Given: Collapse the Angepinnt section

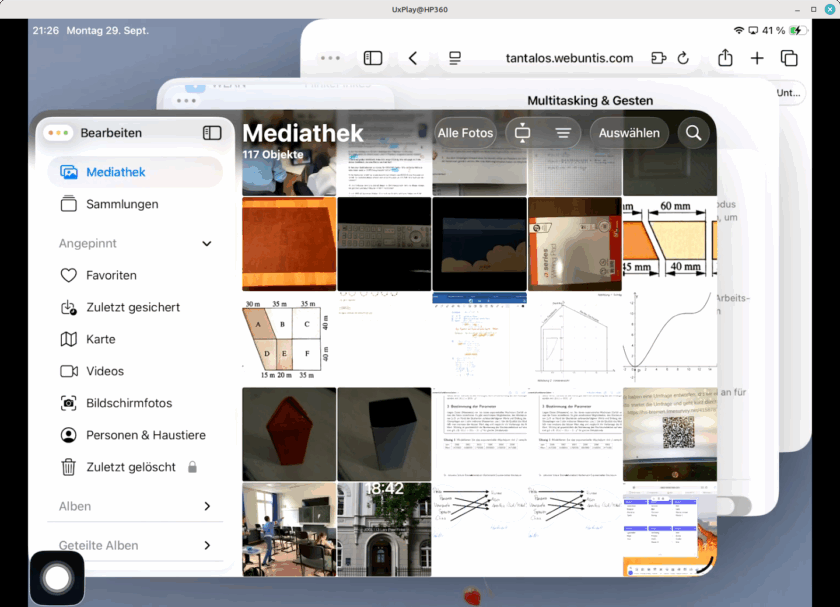Looking at the screenshot, I should coord(207,243).
